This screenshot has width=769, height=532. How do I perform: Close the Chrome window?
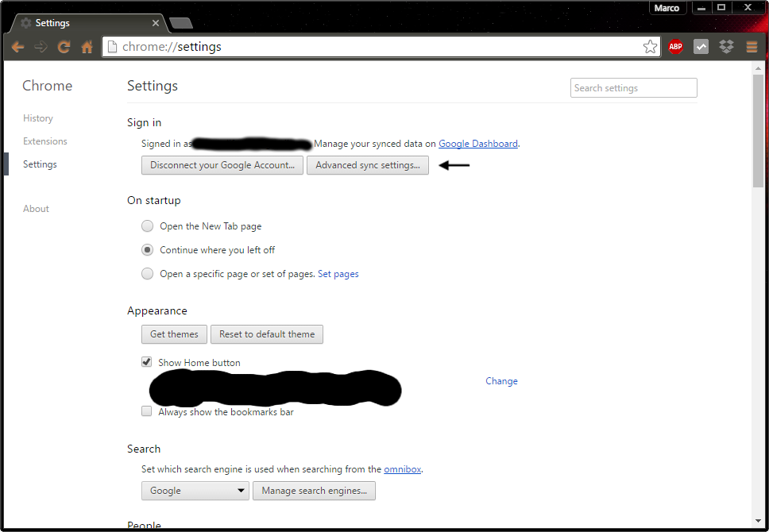(x=748, y=8)
